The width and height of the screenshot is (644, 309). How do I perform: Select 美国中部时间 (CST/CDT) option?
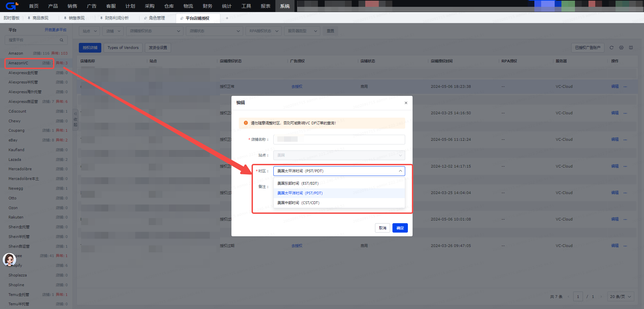pyautogui.click(x=339, y=203)
